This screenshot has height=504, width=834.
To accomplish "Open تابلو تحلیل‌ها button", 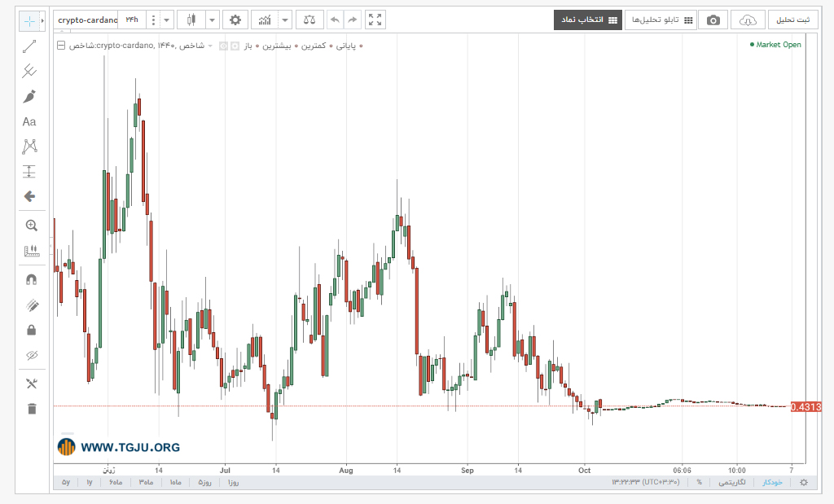I will point(661,20).
